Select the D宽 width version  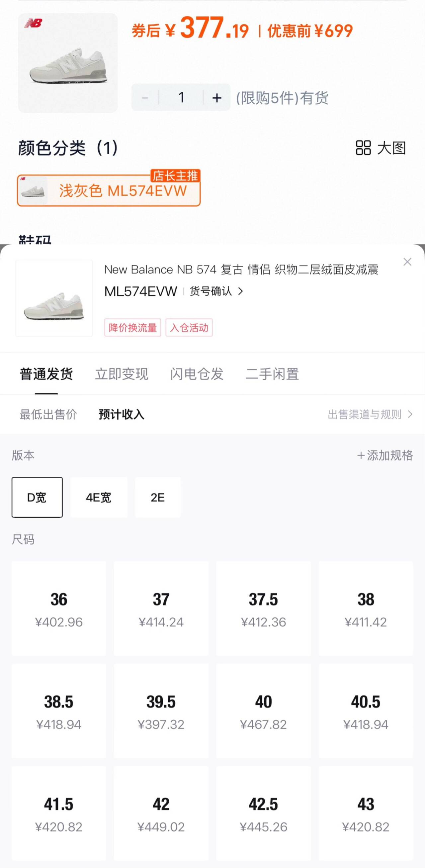pos(37,497)
